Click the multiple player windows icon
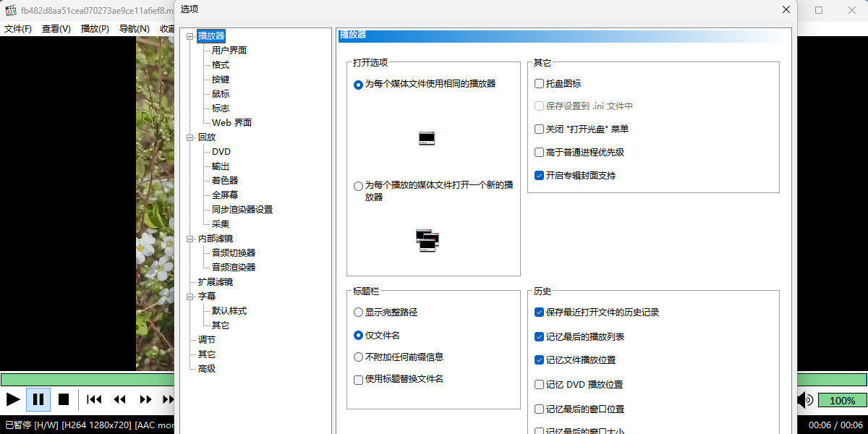Viewport: 868px width, 434px height. (427, 240)
